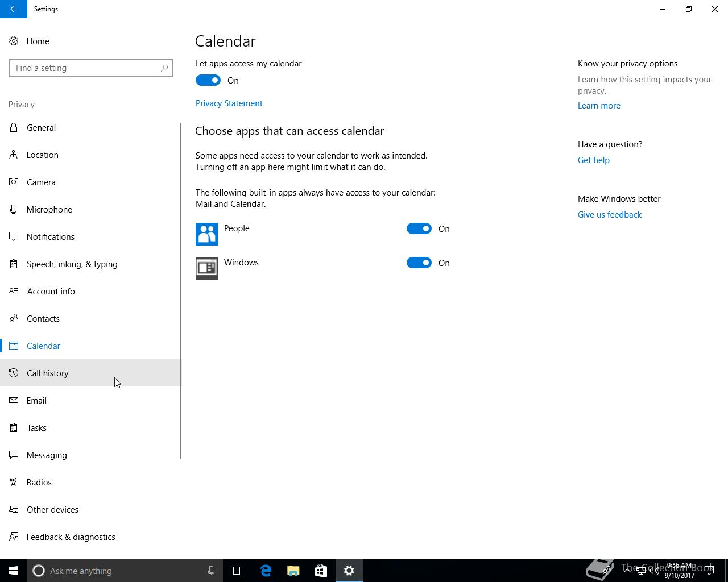
Task: Open the Radios privacy page
Action: click(x=90, y=482)
